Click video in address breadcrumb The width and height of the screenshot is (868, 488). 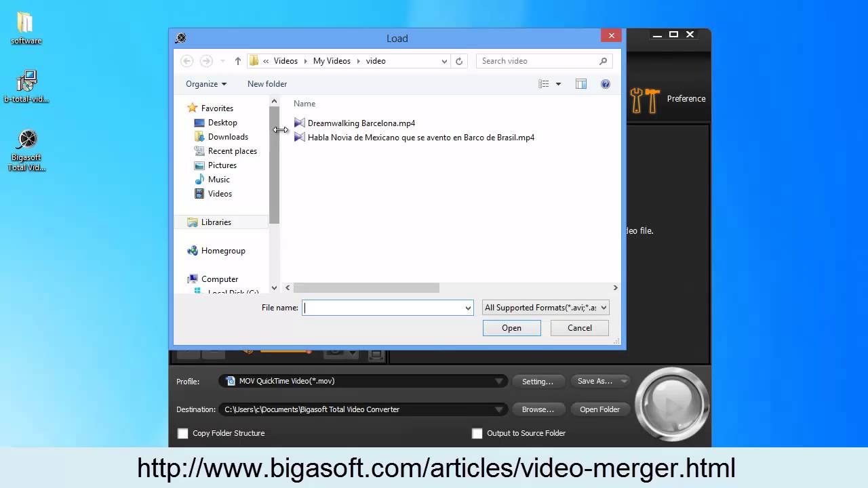click(376, 61)
